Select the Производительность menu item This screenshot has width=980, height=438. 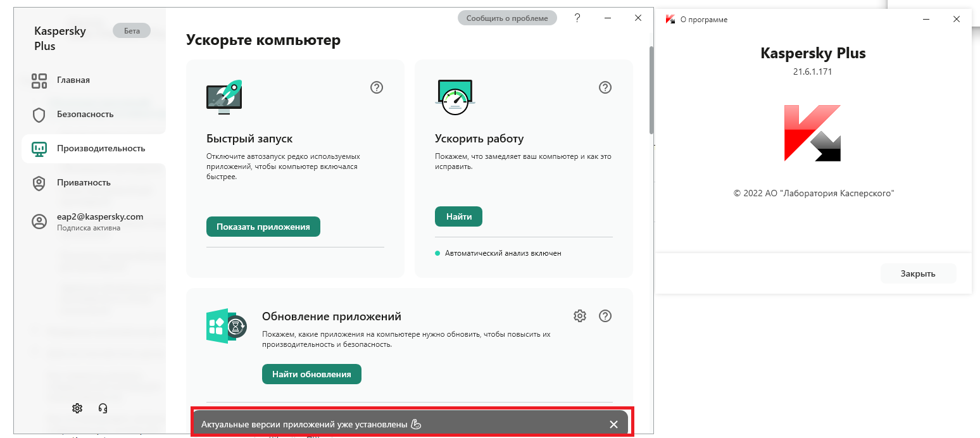[x=93, y=149]
